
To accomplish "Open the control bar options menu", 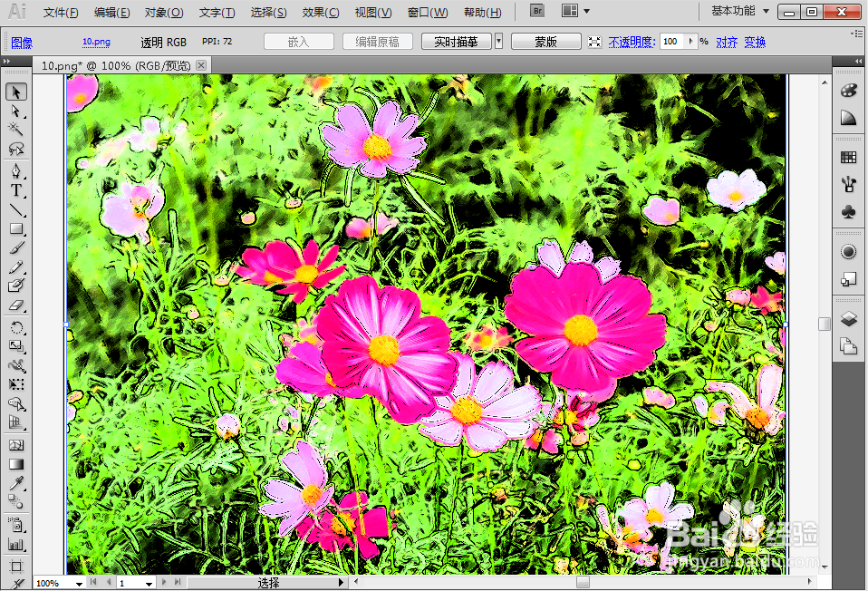I will [855, 34].
